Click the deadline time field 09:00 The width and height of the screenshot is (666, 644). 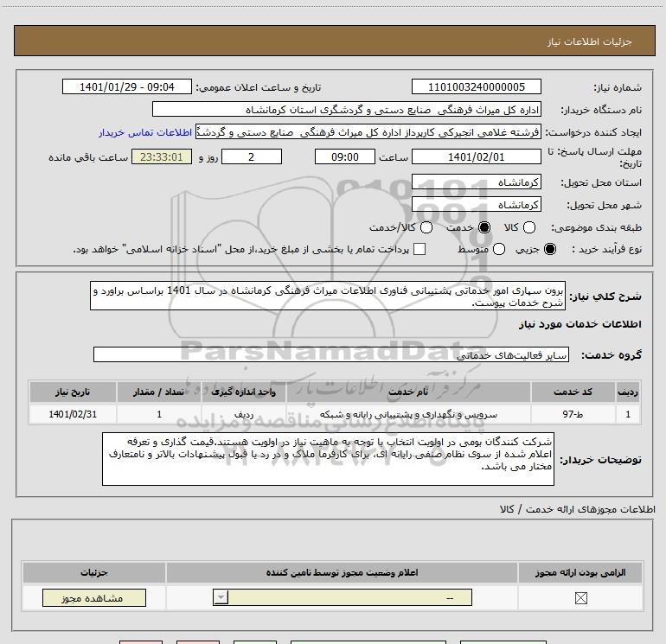345,157
